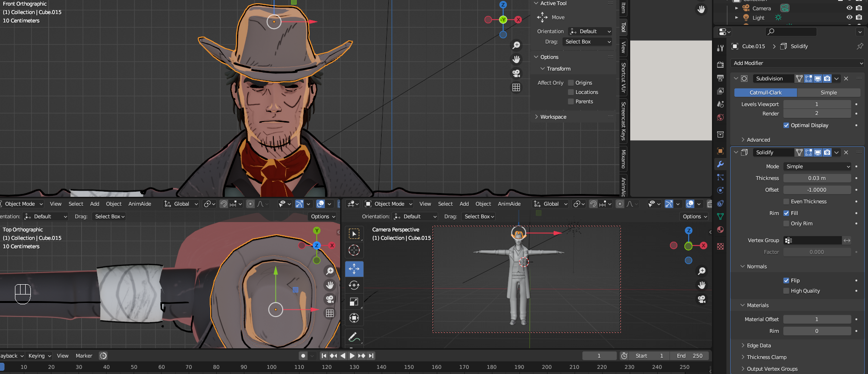Enable the Only Rim checkbox
Viewport: 868px width, 374px height.
pos(786,223)
